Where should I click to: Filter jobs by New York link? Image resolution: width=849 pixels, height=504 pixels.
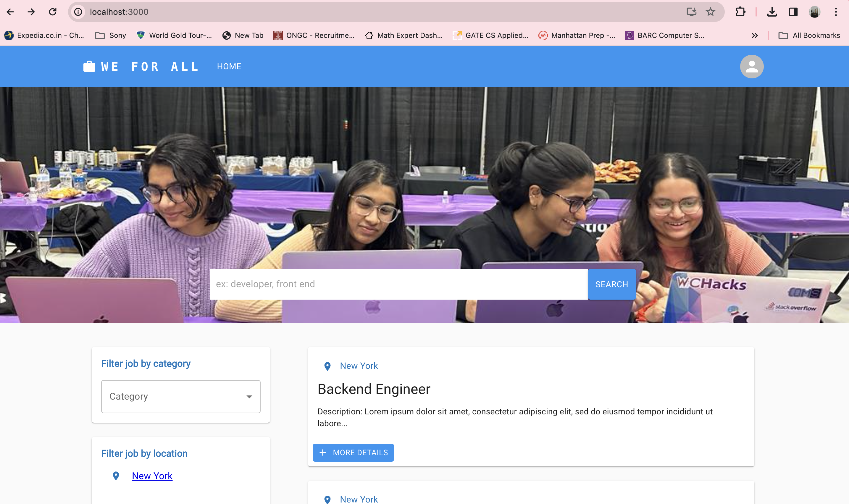[x=152, y=476]
